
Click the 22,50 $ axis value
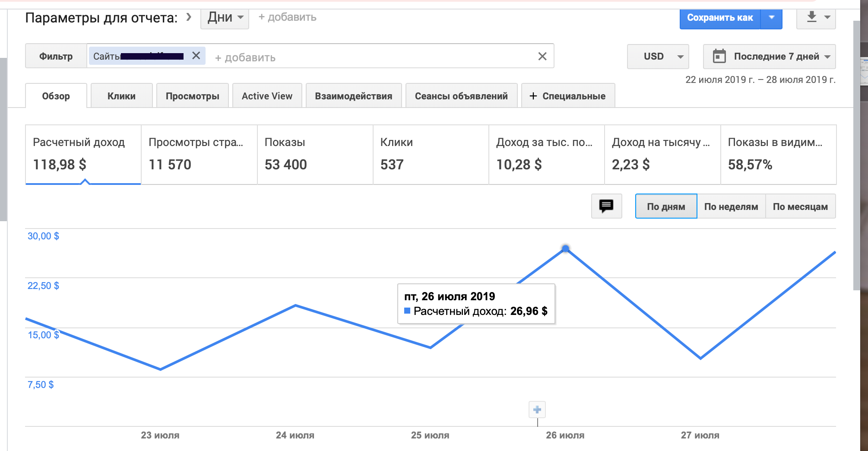(x=43, y=286)
